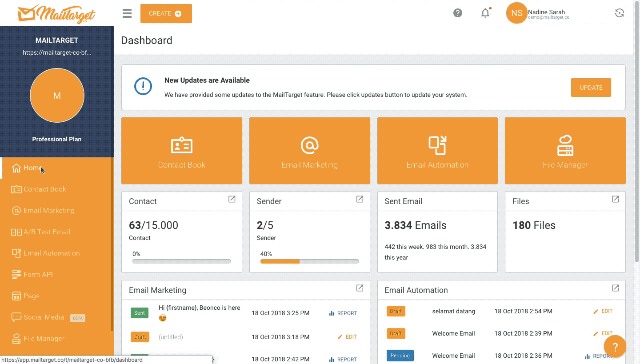
Task: Open Email Automation panel external link icon
Action: tap(616, 288)
